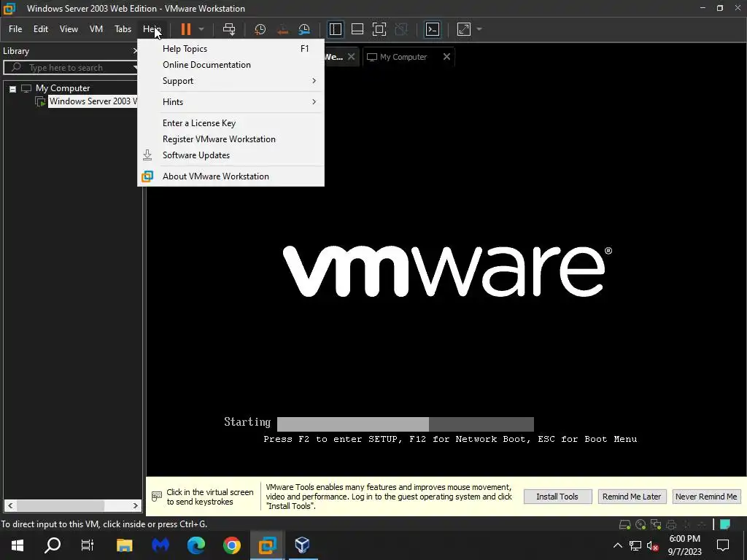
Task: Click the network adapter status bar icon
Action: tap(656, 525)
